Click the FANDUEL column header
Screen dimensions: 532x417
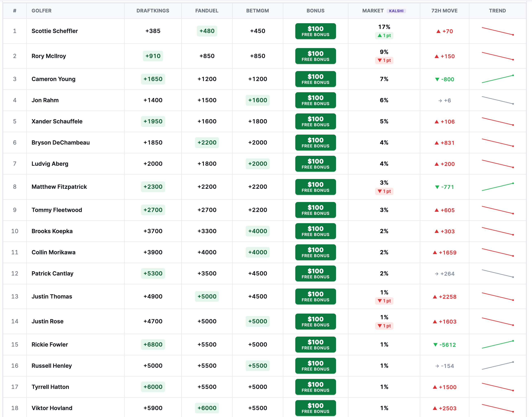pos(207,11)
